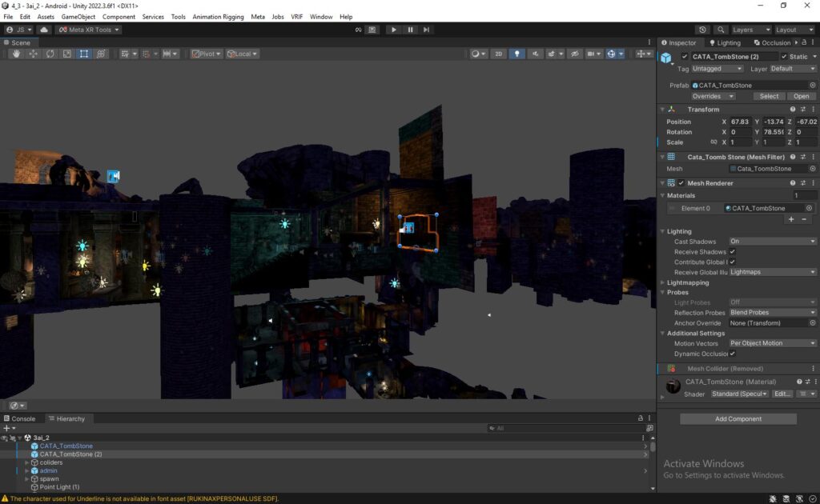The width and height of the screenshot is (820, 504).
Task: Open the Undo History icon
Action: pyautogui.click(x=703, y=30)
